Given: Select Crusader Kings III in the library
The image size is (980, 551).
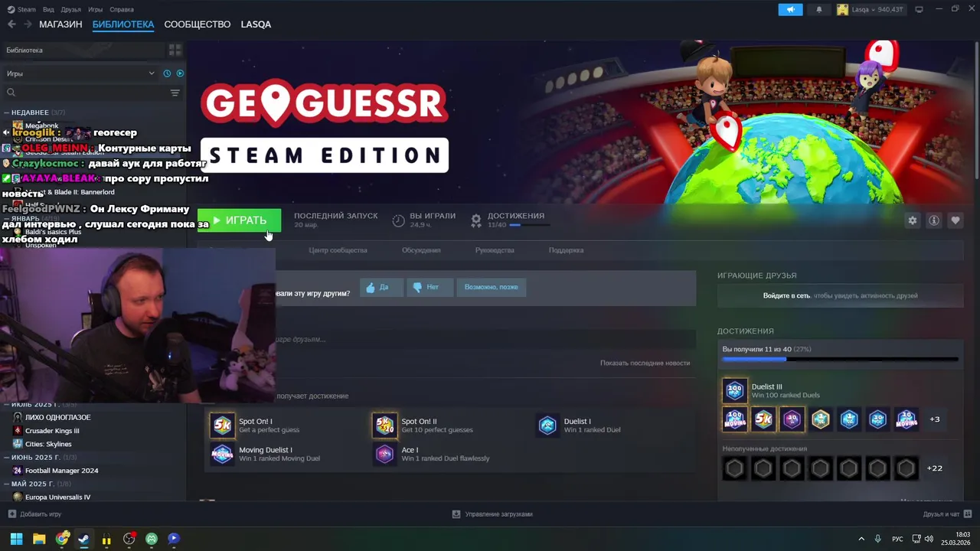Looking at the screenshot, I should [x=52, y=431].
